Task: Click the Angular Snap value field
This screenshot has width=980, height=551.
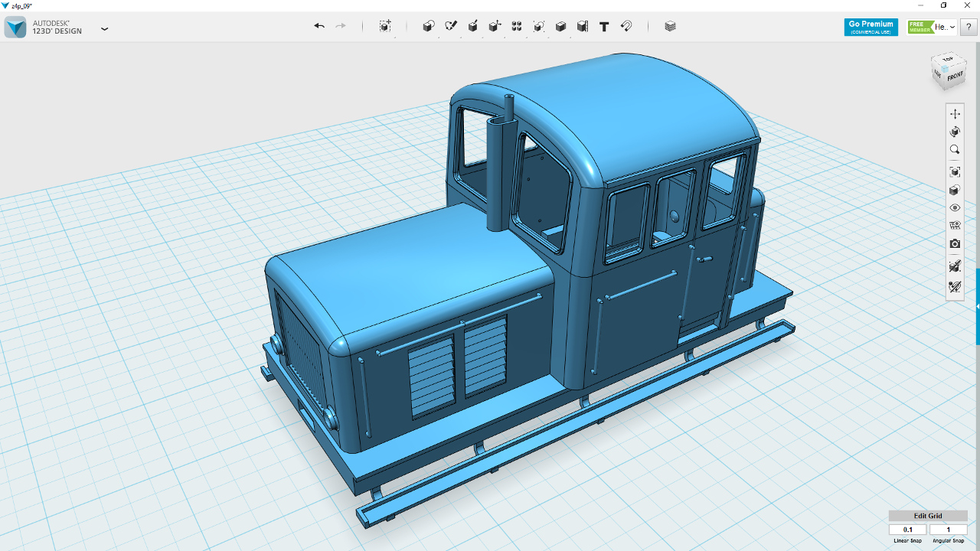Action: (949, 530)
